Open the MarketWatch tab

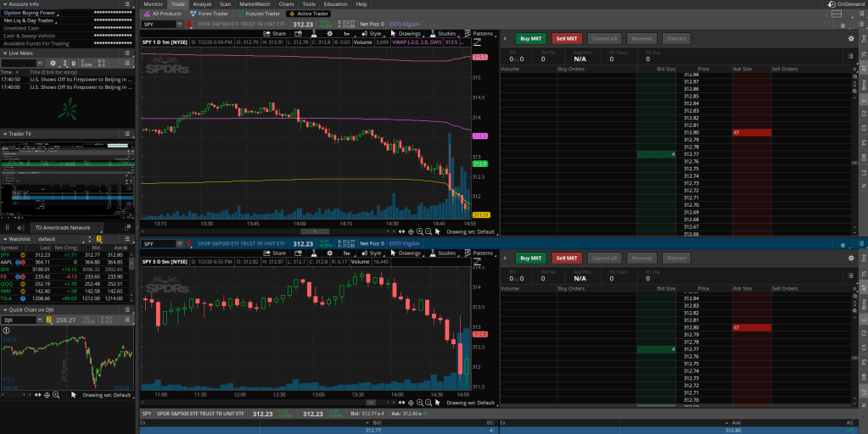pos(256,4)
